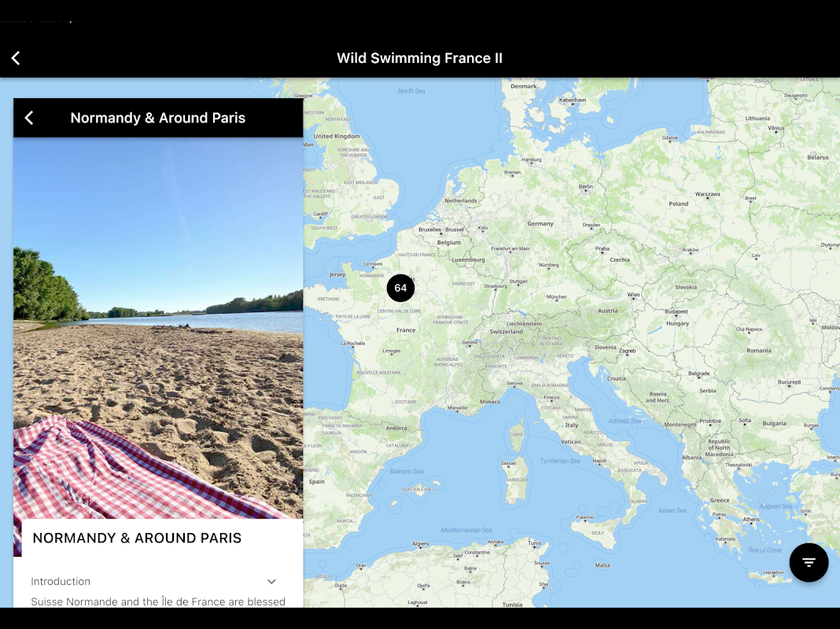Click the Le Havre city label
The image size is (840, 629).
[x=373, y=264]
